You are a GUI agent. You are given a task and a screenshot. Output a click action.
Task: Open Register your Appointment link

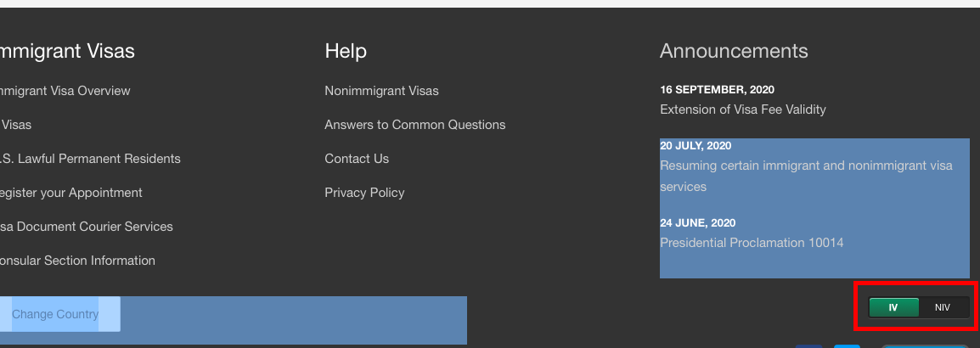pos(70,193)
